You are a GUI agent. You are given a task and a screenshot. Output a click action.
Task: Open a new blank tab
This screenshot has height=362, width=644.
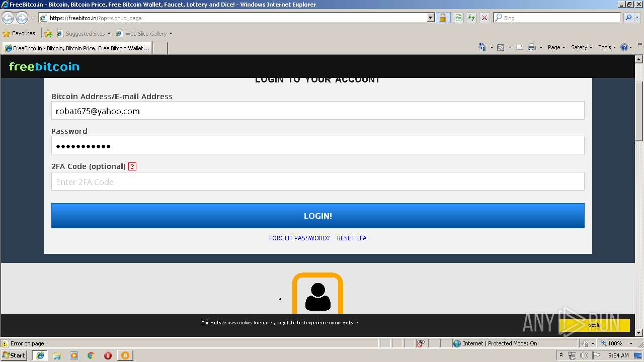click(160, 48)
